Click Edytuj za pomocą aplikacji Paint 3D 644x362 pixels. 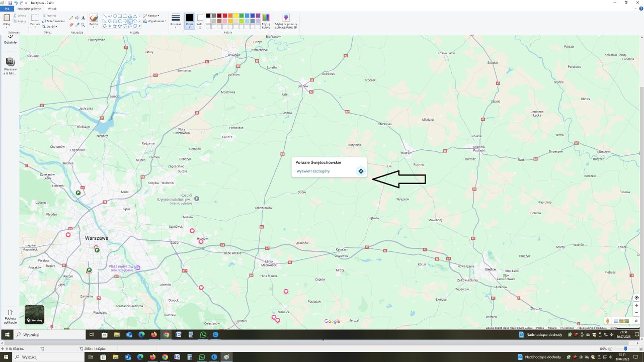(286, 21)
